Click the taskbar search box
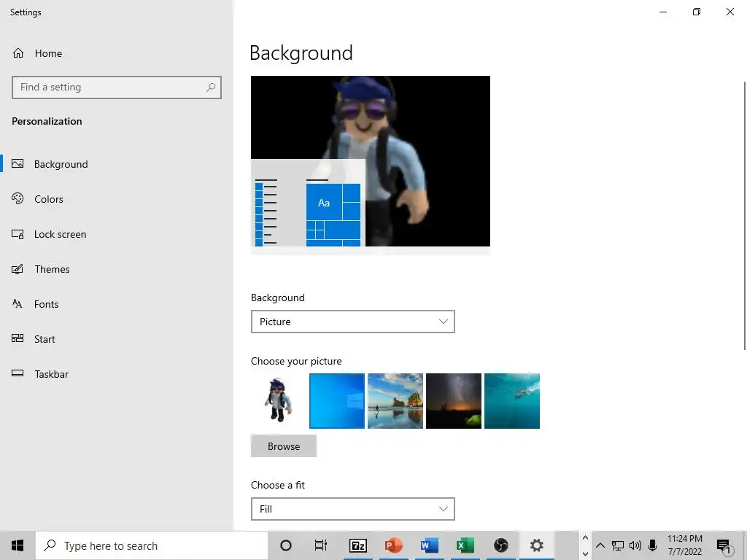 point(152,545)
